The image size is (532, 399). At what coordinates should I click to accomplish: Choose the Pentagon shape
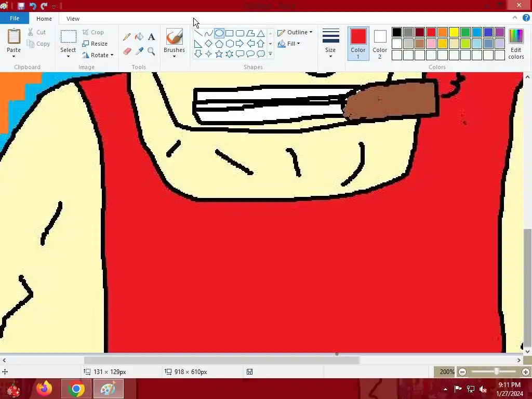[219, 44]
